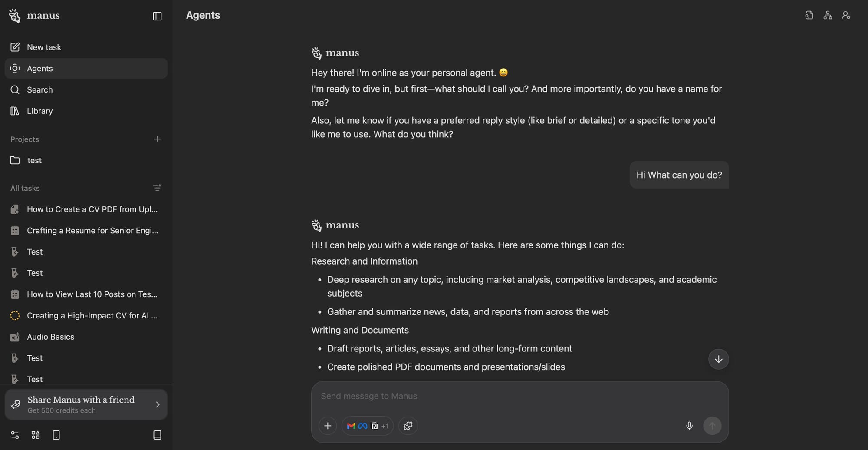
Task: Add a new project with plus icon
Action: (157, 139)
